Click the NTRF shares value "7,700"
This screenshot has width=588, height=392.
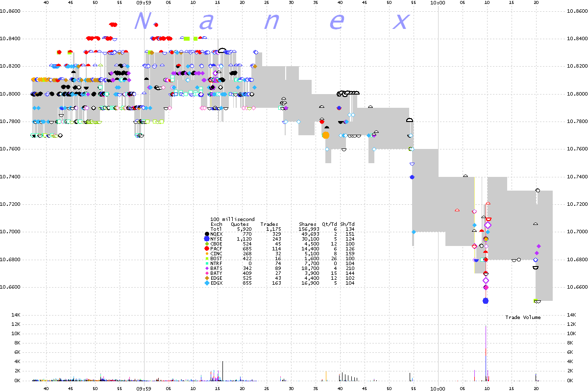[x=312, y=263]
